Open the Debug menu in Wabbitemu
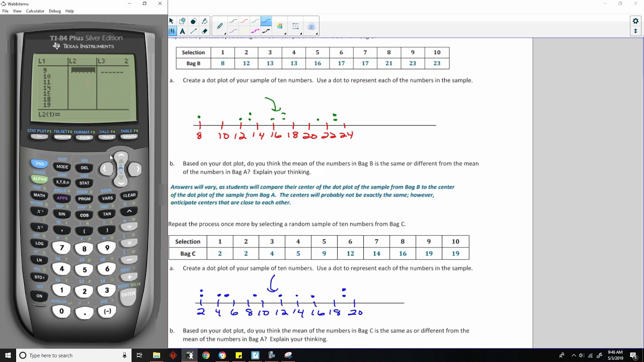The image size is (644, 362). click(55, 11)
